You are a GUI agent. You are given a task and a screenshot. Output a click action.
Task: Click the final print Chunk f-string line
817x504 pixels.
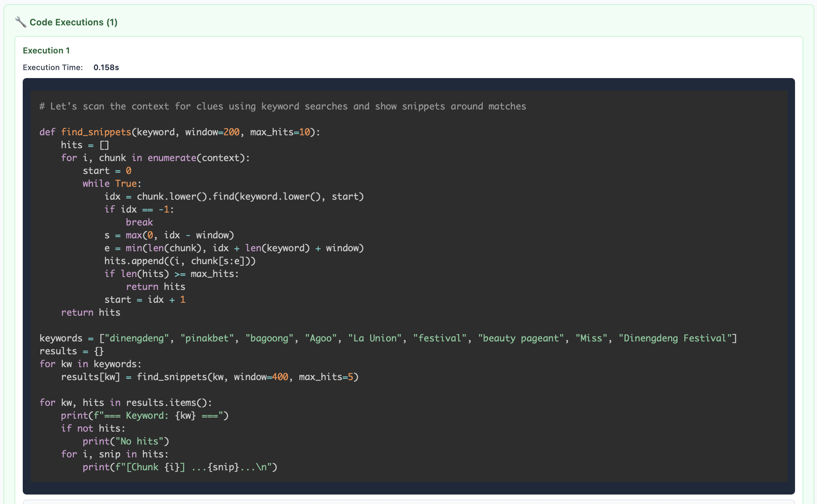180,467
